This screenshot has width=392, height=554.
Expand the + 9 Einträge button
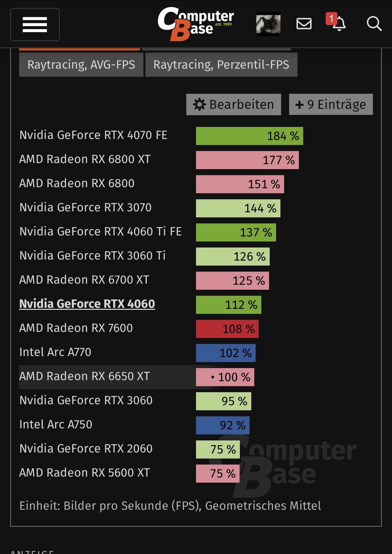pos(331,105)
